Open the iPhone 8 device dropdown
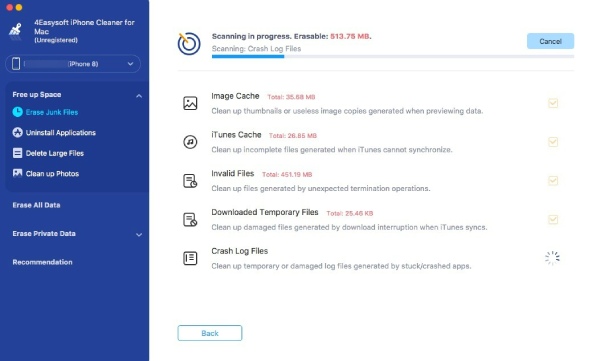This screenshot has height=361, width=600. [73, 64]
